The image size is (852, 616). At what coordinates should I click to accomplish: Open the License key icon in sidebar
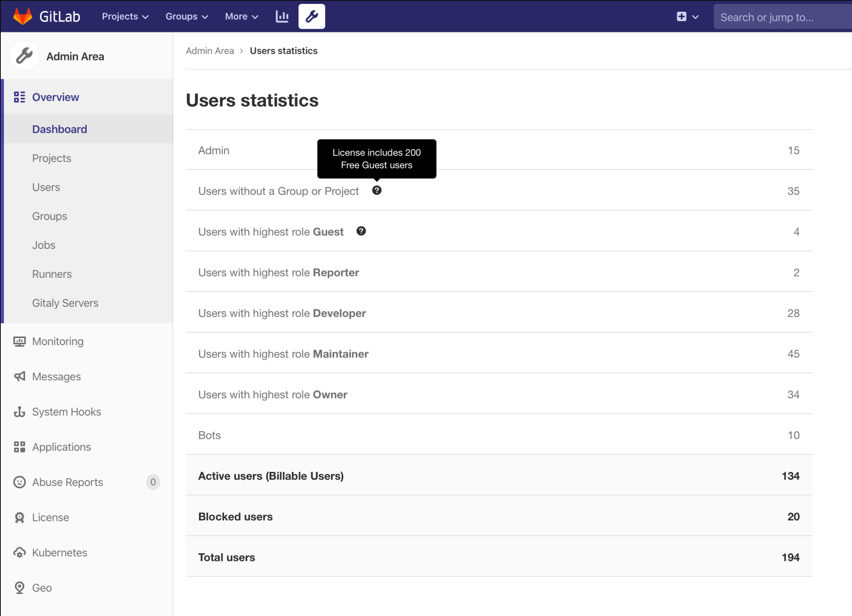20,517
